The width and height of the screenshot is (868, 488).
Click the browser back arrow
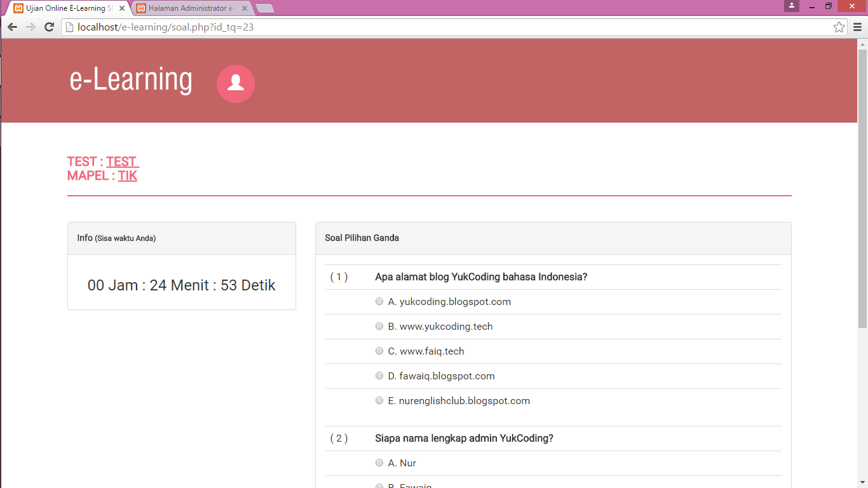coord(12,27)
